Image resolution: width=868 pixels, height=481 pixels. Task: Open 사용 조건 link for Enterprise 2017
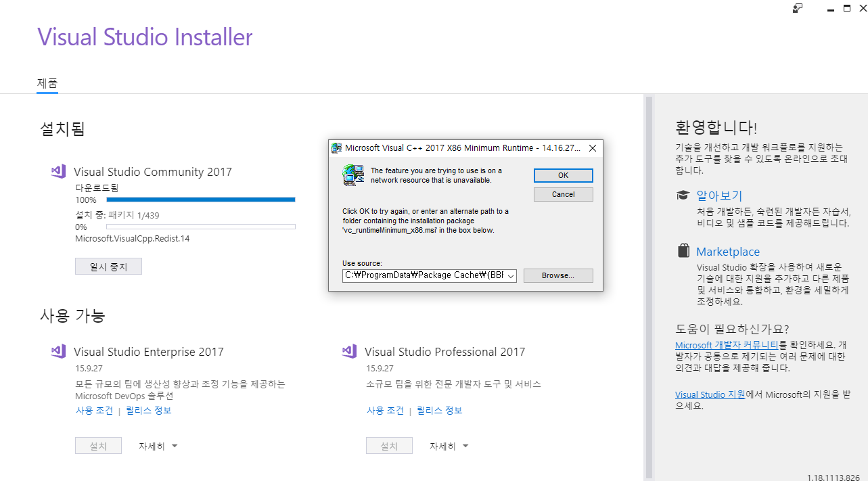pyautogui.click(x=94, y=411)
